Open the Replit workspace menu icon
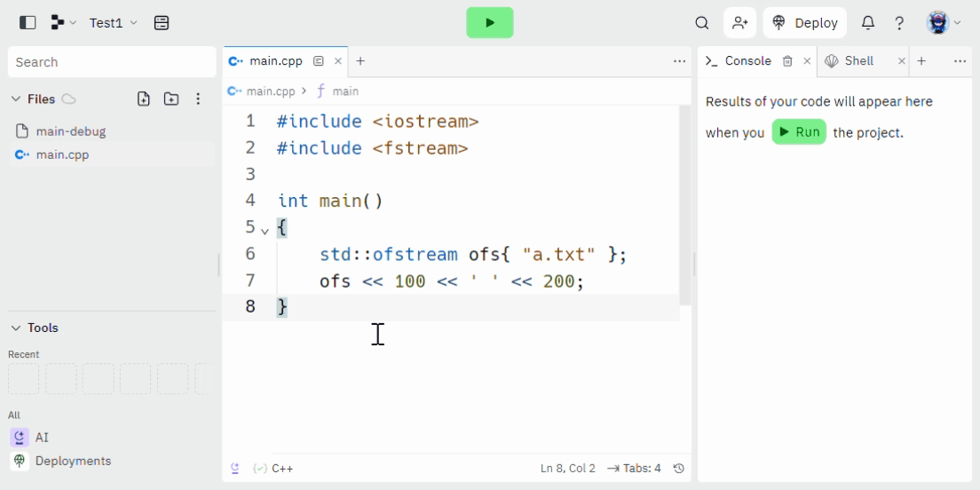This screenshot has width=980, height=490. point(62,23)
